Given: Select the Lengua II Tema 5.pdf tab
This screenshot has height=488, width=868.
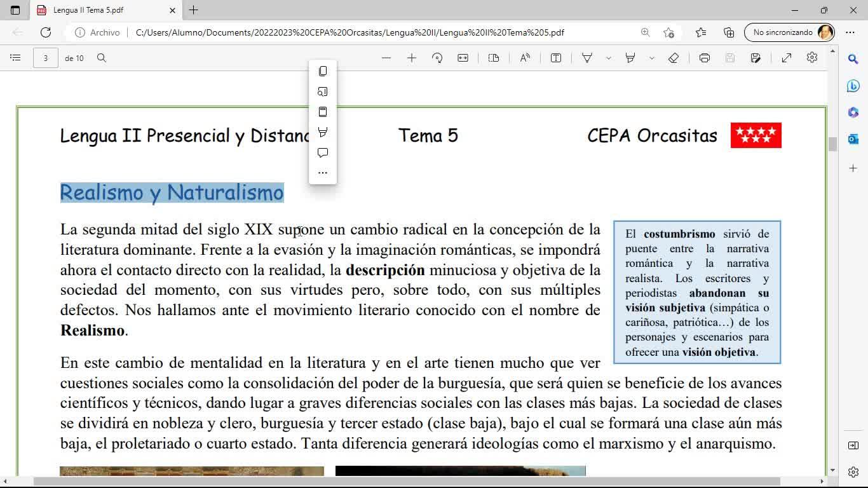Looking at the screenshot, I should (105, 10).
